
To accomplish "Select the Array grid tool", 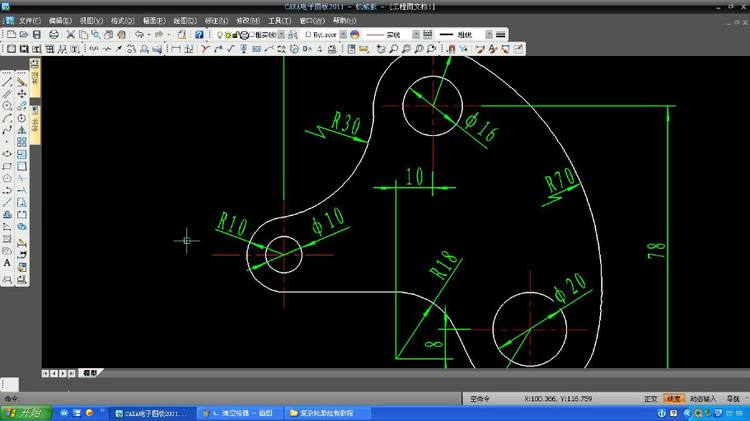I will (x=22, y=142).
